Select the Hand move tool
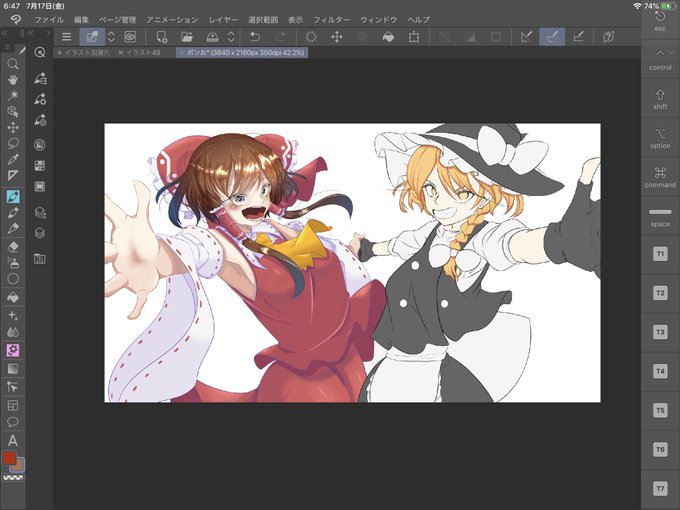Viewport: 680px width, 510px height. [13, 80]
